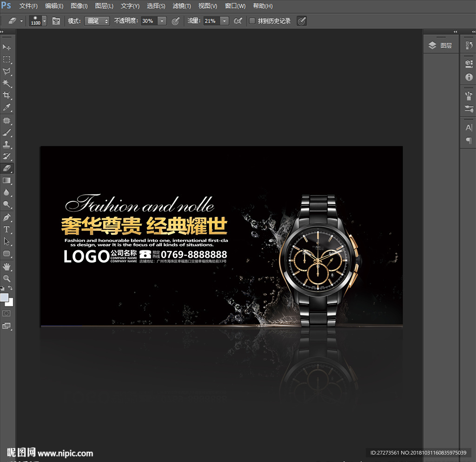The height and width of the screenshot is (462, 476).
Task: Open the Window menu
Action: (x=235, y=6)
